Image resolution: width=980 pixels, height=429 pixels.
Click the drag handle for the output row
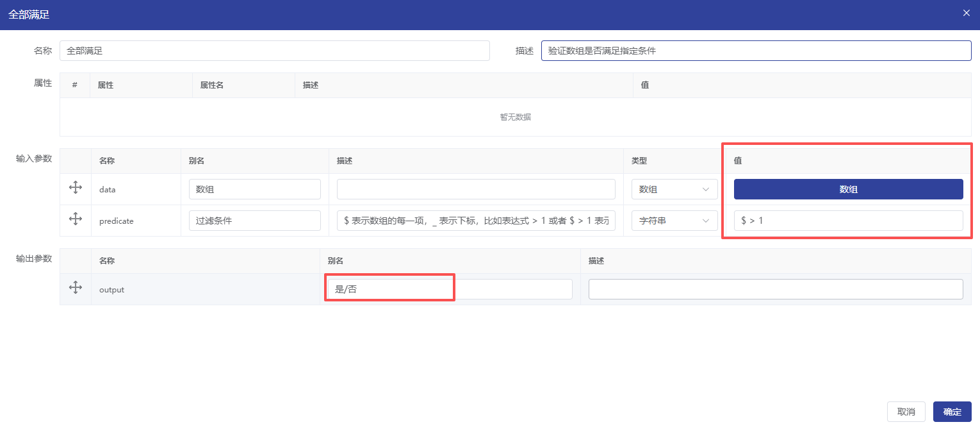click(75, 288)
